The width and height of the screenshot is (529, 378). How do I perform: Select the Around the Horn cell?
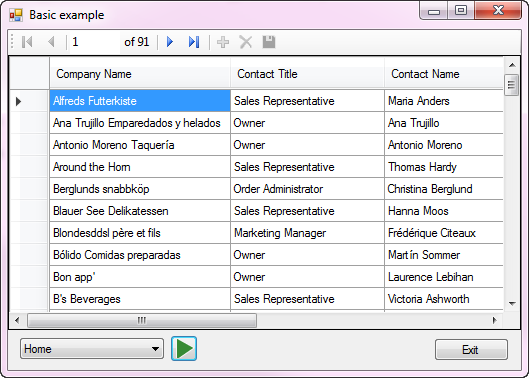click(140, 167)
